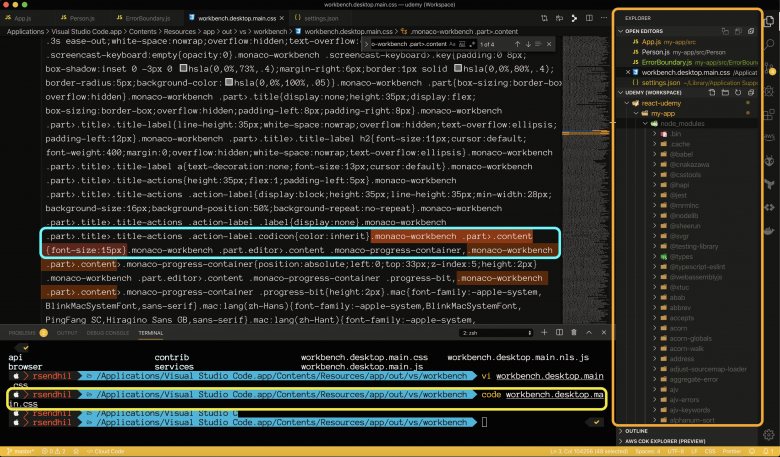The image size is (780, 457).
Task: Open the Search view in the activity bar
Action: tap(769, 44)
